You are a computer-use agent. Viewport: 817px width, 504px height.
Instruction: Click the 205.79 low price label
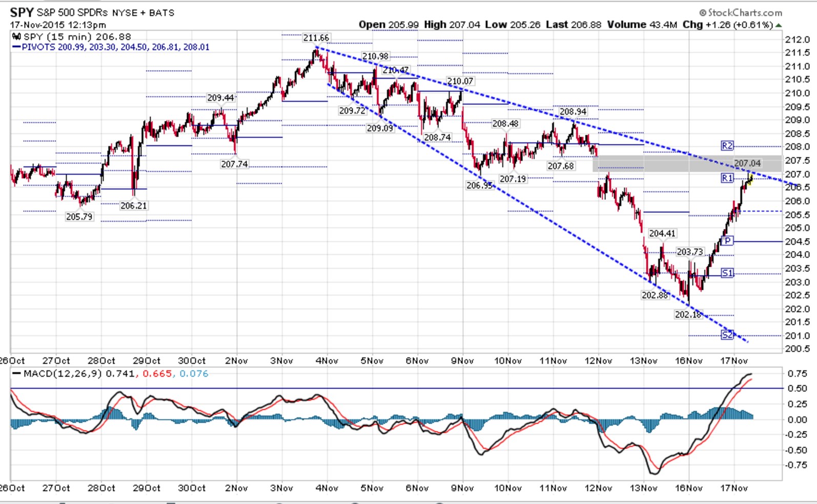(x=79, y=217)
